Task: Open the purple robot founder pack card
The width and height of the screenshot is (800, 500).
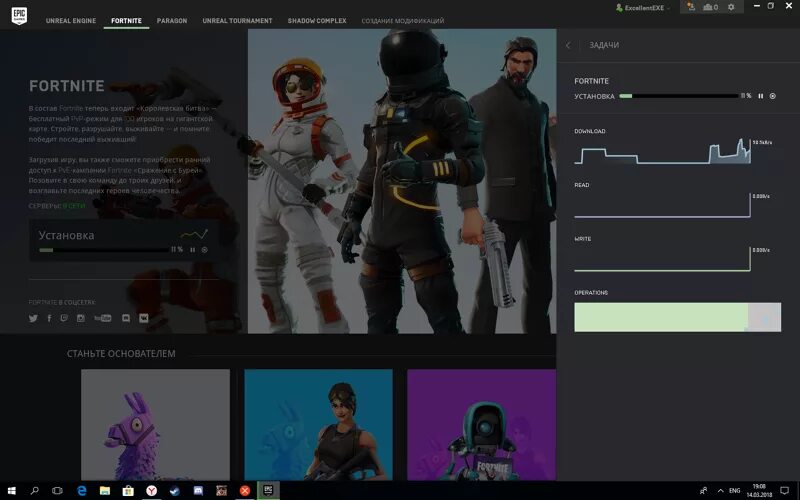Action: click(x=482, y=424)
